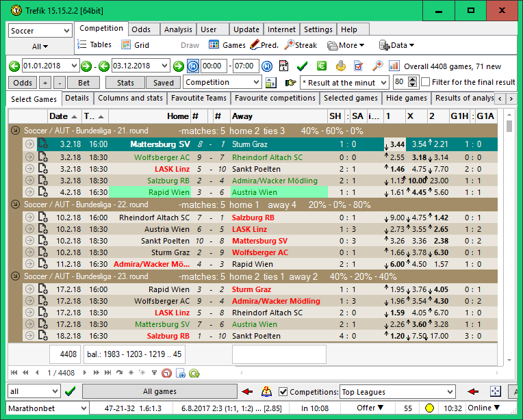
Task: Switch to the Analysis tab
Action: point(178,29)
